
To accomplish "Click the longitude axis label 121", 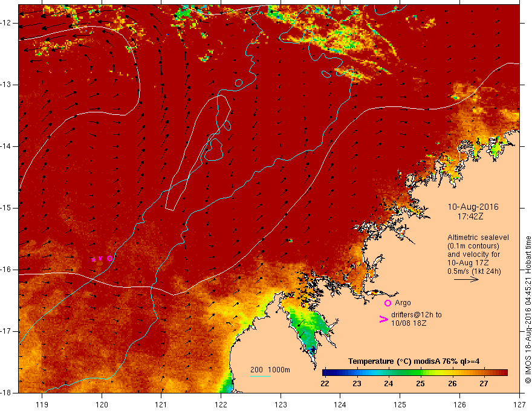I will click(x=161, y=404).
